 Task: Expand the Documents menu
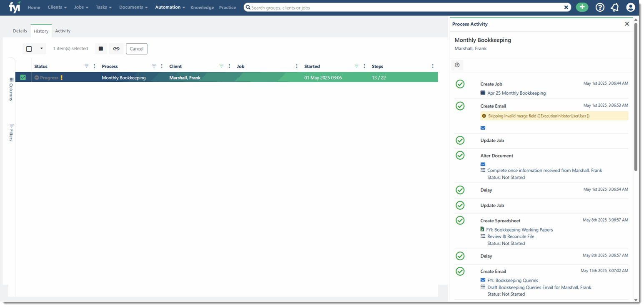[134, 8]
